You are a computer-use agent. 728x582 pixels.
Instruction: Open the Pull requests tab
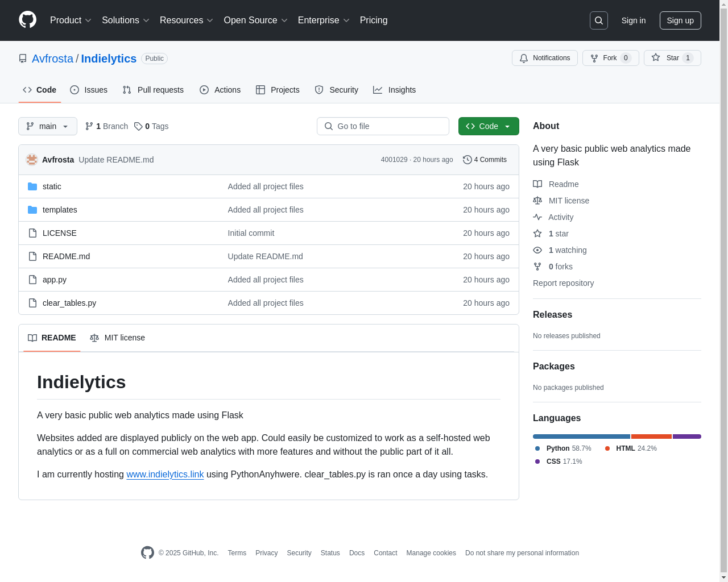click(x=153, y=90)
